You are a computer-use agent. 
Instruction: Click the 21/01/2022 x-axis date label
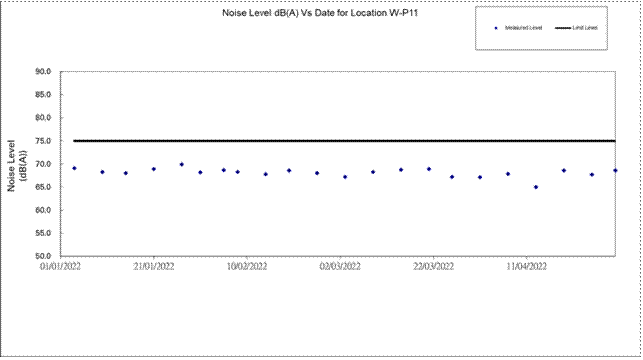pos(154,267)
